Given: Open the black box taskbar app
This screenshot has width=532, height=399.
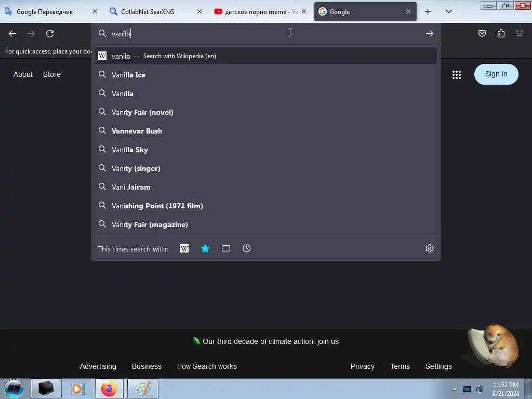Looking at the screenshot, I should 46,389.
